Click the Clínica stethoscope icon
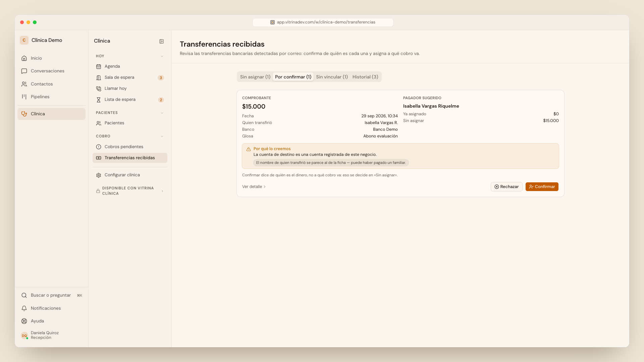The height and width of the screenshot is (362, 644). (24, 114)
